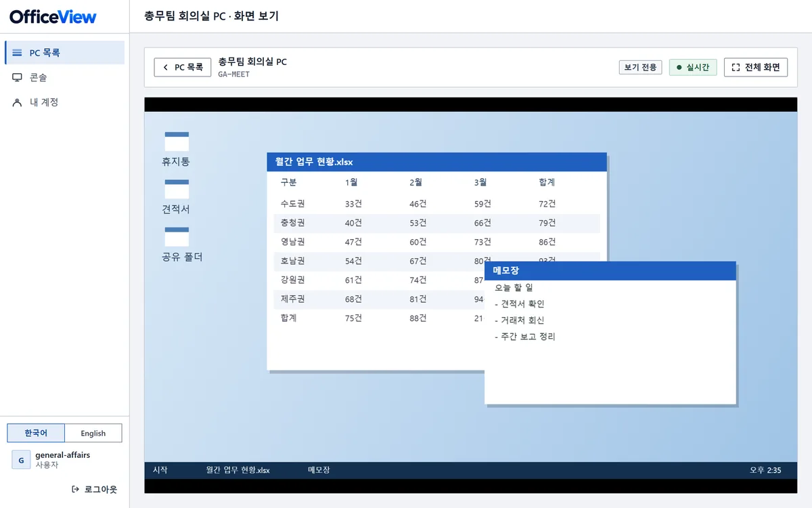Click the 88건 cell in bottom 합계 row

click(418, 318)
